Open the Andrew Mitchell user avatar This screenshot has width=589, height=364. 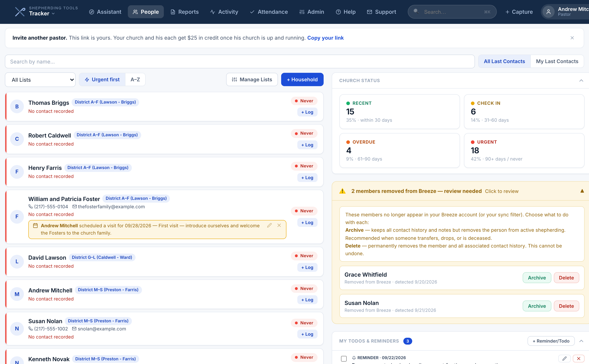click(549, 12)
